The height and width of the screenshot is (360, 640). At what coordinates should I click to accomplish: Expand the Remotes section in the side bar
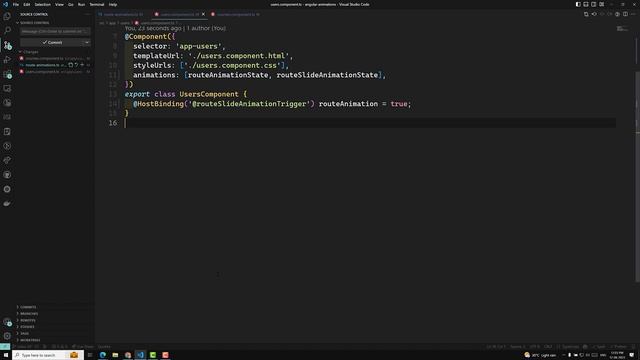coord(27,320)
